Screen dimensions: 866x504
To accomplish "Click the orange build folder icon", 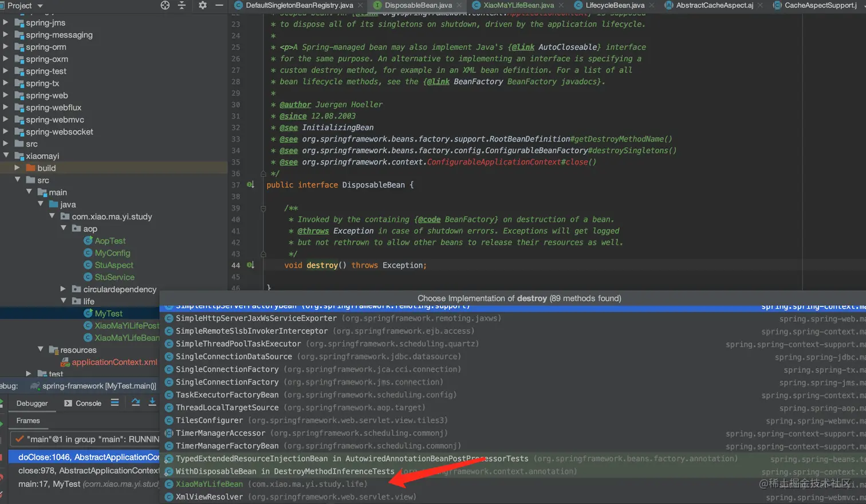I will [31, 168].
